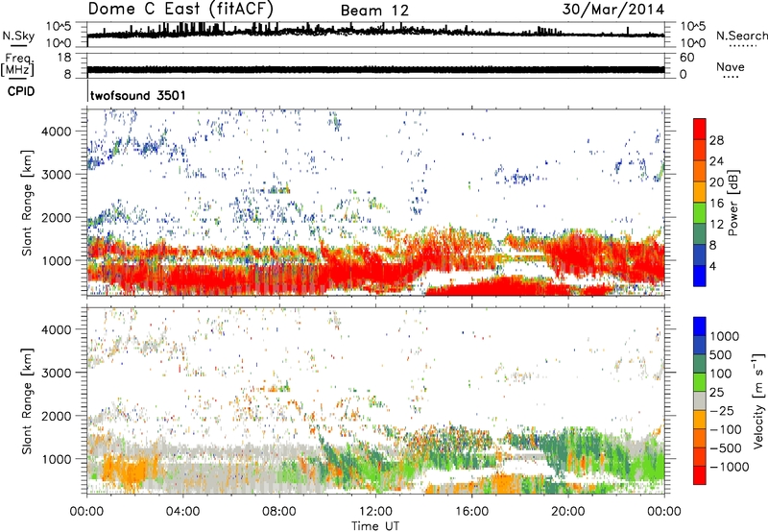Click the '2000' range label on the power plot
The width and height of the screenshot is (768, 532).
[x=57, y=217]
